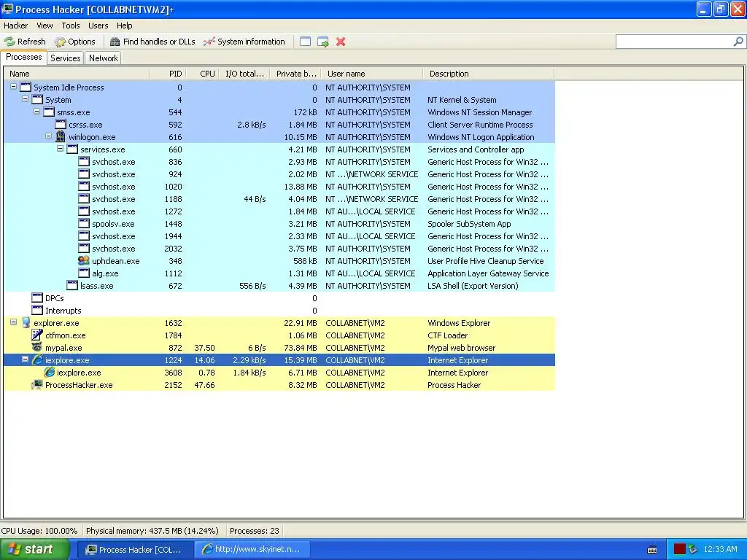This screenshot has height=560, width=747.
Task: Select the svchost.exe row with PID 2032
Action: click(x=279, y=248)
